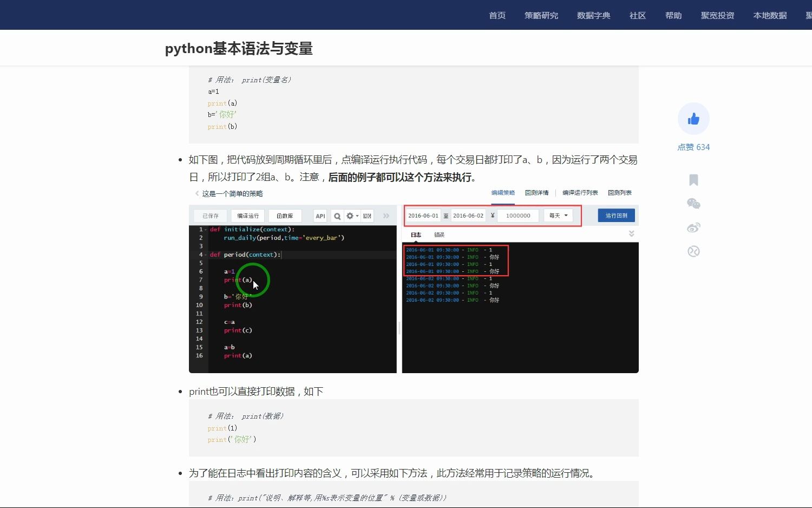
Task: Select the 错误 error tab
Action: (439, 235)
